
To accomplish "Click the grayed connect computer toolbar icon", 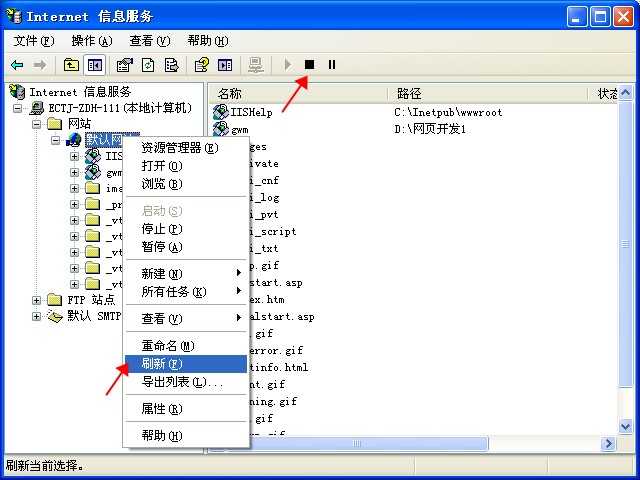I will [256, 65].
